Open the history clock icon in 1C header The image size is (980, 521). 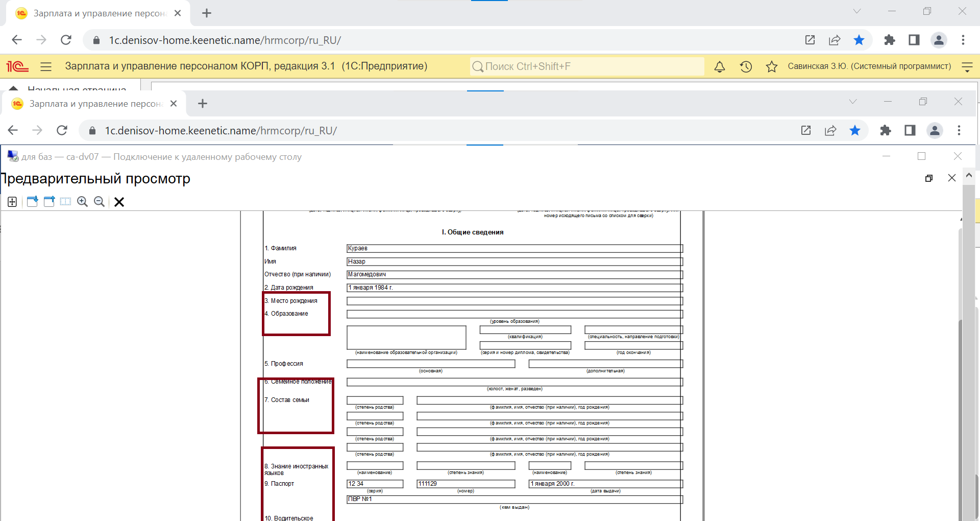[746, 66]
